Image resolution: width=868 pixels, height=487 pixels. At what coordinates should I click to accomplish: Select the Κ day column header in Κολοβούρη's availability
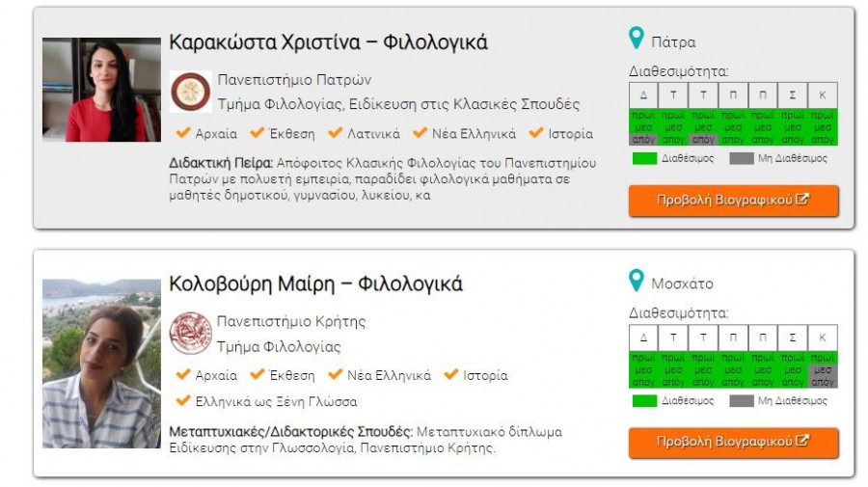coord(823,338)
